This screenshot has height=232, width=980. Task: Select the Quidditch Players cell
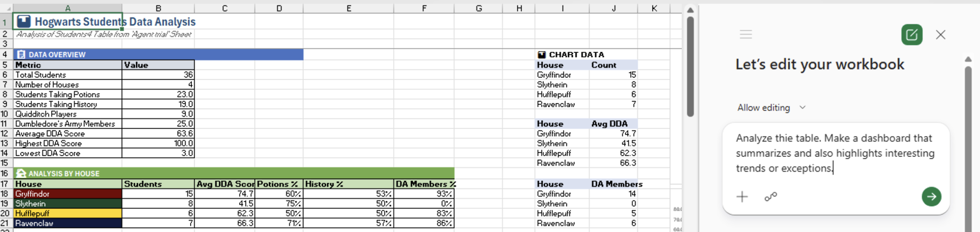point(68,114)
